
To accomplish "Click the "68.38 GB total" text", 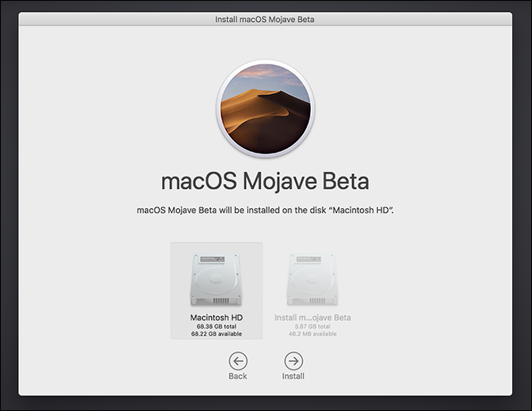I will click(217, 326).
